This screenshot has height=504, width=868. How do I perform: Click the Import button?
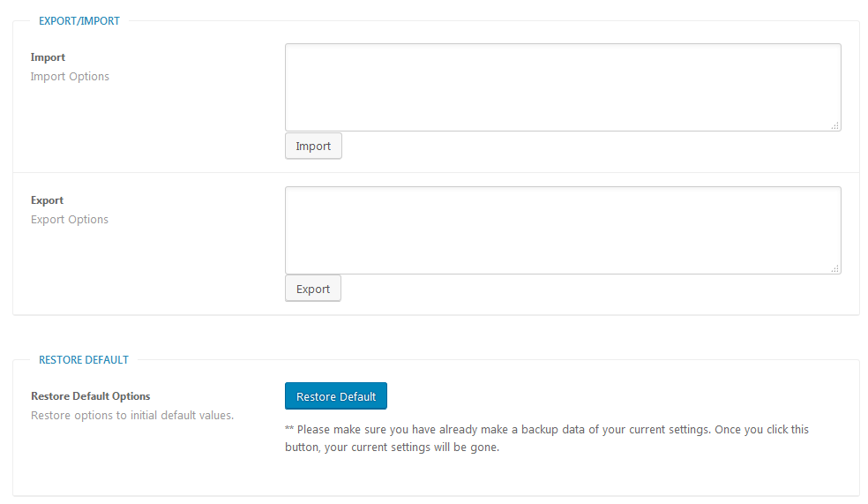pyautogui.click(x=313, y=147)
